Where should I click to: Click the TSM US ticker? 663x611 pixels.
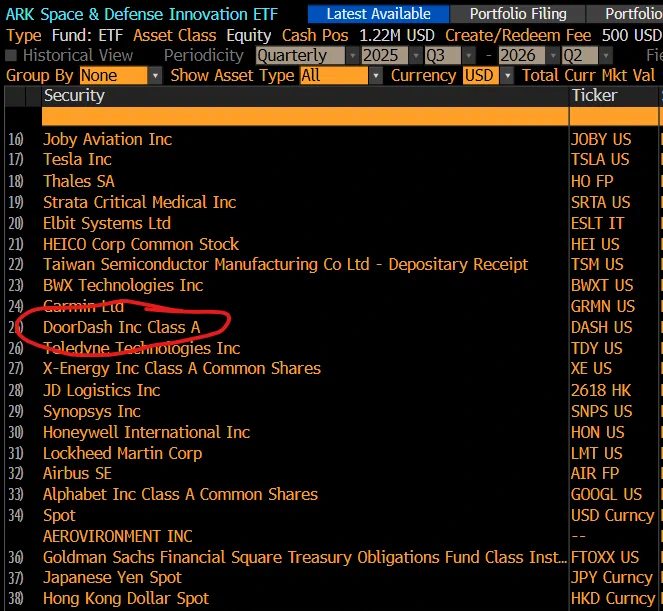point(597,264)
